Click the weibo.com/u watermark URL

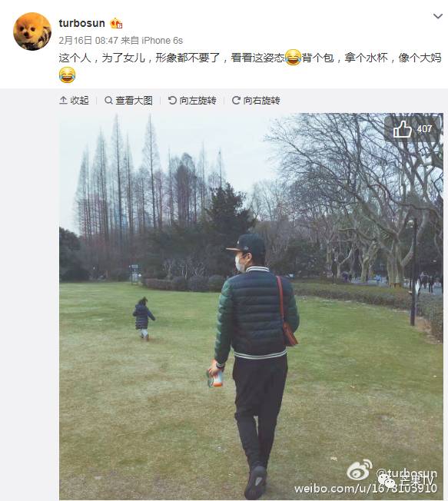point(366,488)
